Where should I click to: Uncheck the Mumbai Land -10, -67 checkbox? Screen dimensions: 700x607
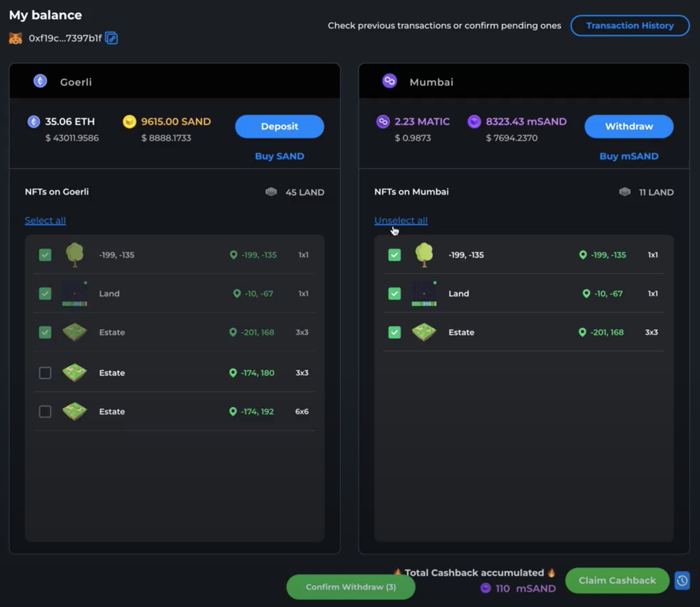(x=395, y=293)
